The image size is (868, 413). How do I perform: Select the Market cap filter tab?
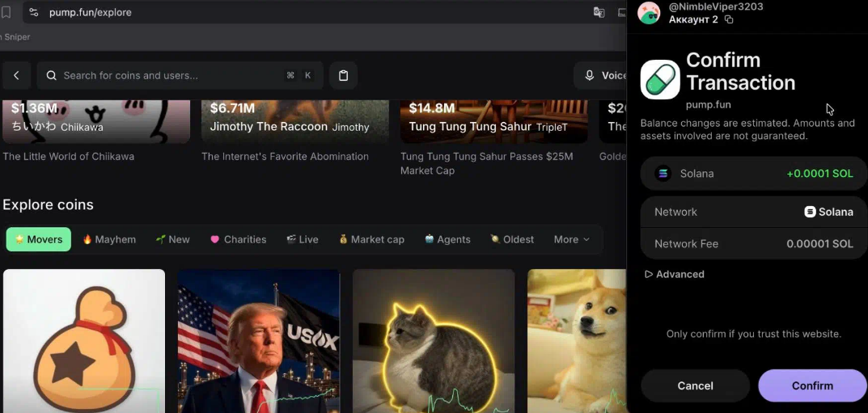371,239
